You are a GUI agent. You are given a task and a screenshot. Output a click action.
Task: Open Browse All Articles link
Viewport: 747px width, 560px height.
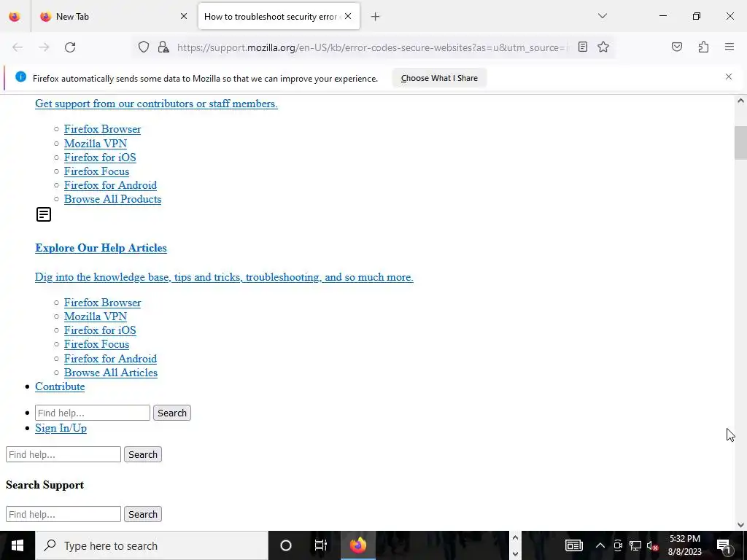click(111, 373)
